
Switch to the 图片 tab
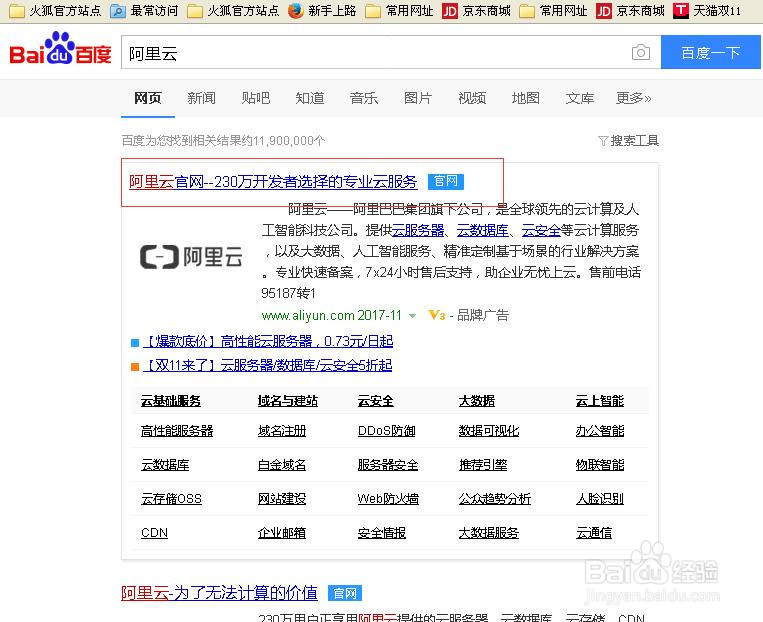tap(418, 98)
